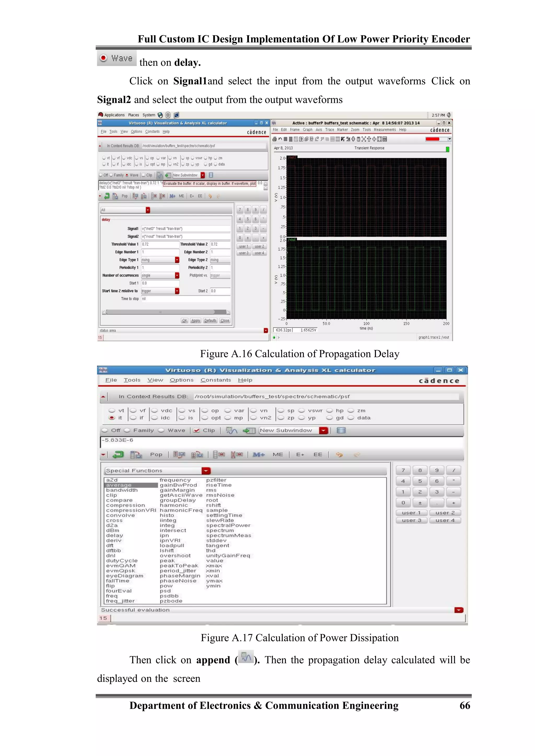Open red color combo arrow in graph window
Image resolution: width=535 pixels, height=756 pixels.
pyautogui.click(x=449, y=139)
